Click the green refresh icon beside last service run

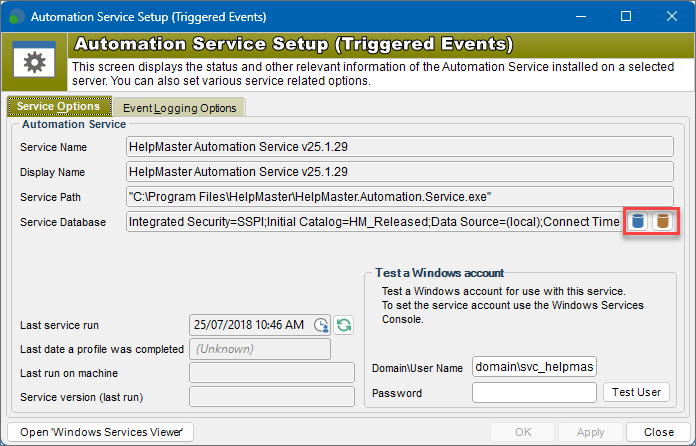344,325
